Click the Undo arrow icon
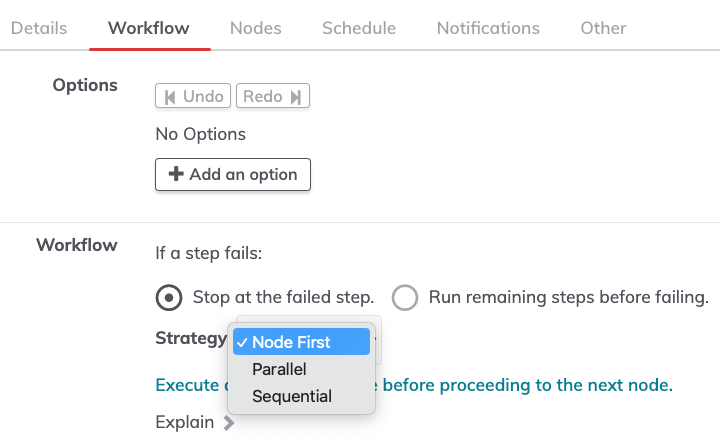 tap(170, 97)
